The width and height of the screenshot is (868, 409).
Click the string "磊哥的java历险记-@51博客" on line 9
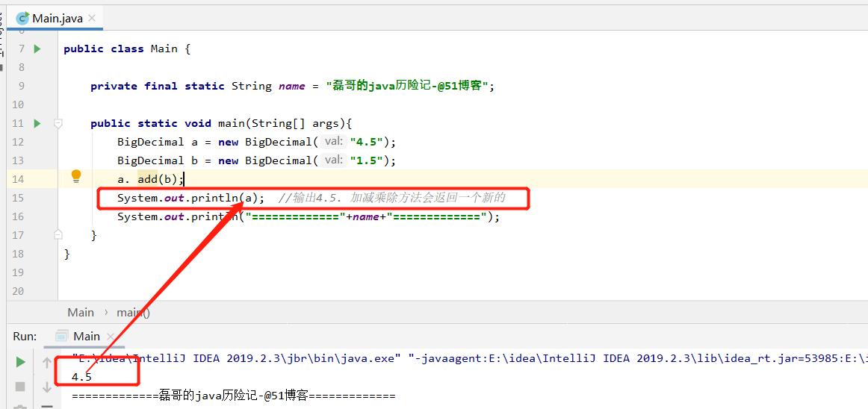pos(407,86)
